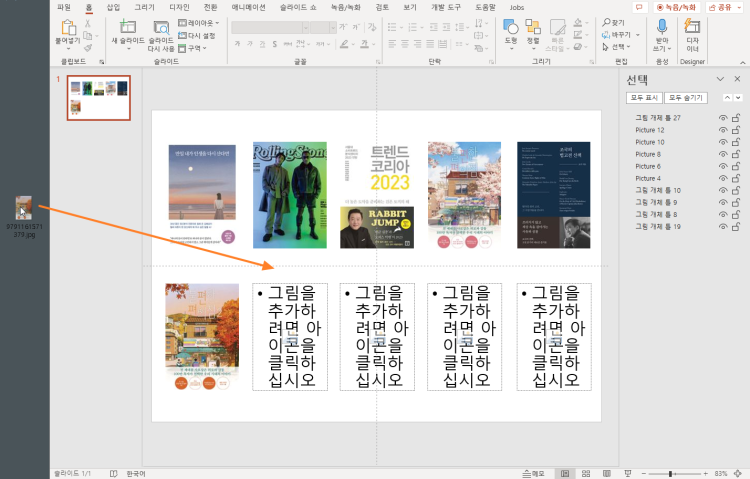Click the Cut scissors icon

(88, 23)
